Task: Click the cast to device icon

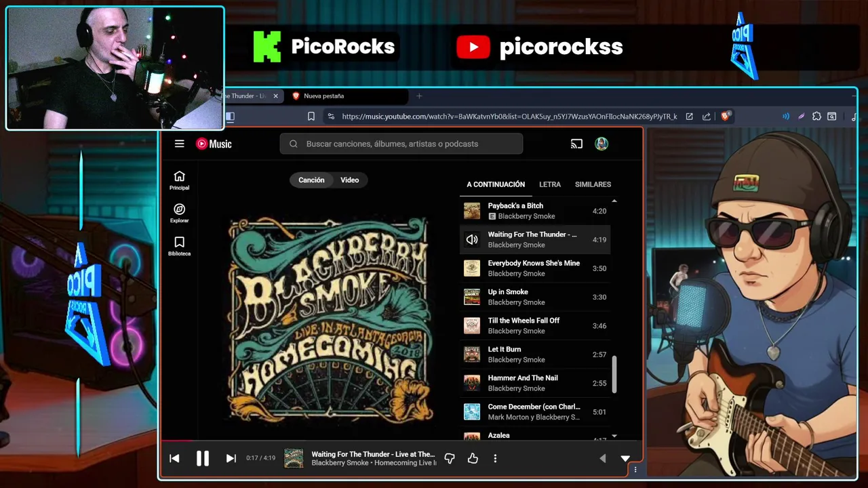Action: coord(576,144)
